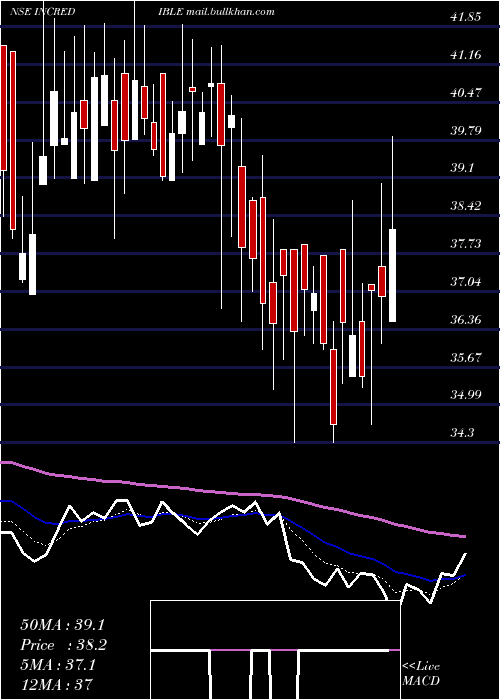Click the MACD histogram box panel
The image size is (500, 700).
(275, 650)
